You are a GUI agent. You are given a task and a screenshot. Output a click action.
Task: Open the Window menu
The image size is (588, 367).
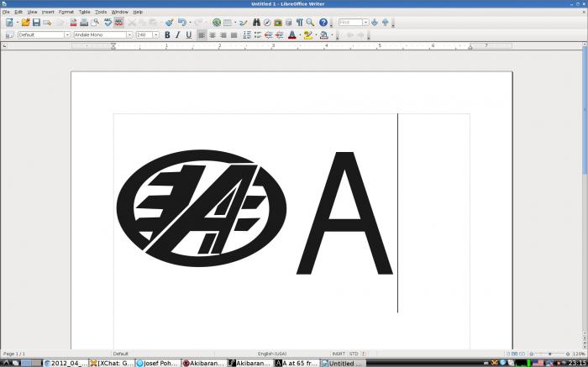(119, 12)
